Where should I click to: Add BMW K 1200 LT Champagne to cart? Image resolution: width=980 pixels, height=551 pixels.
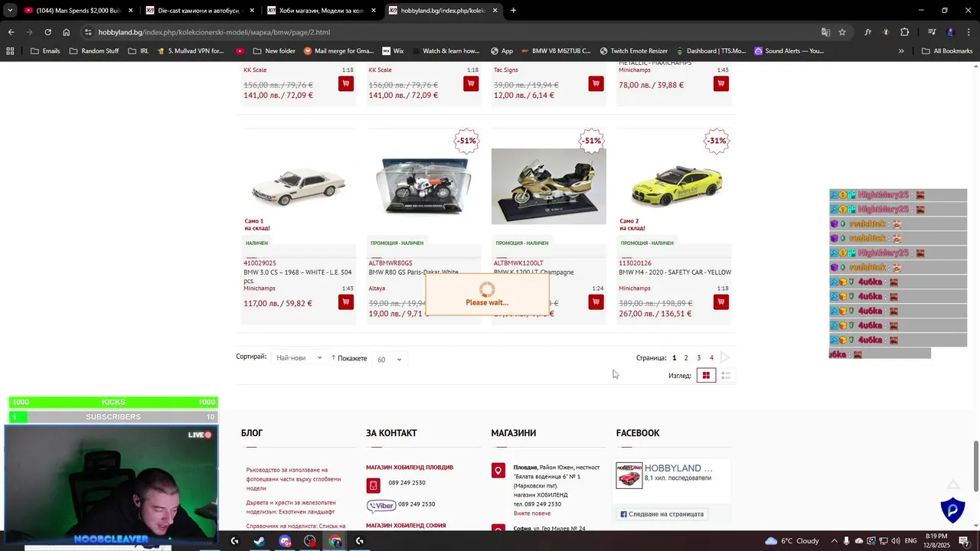tap(596, 302)
